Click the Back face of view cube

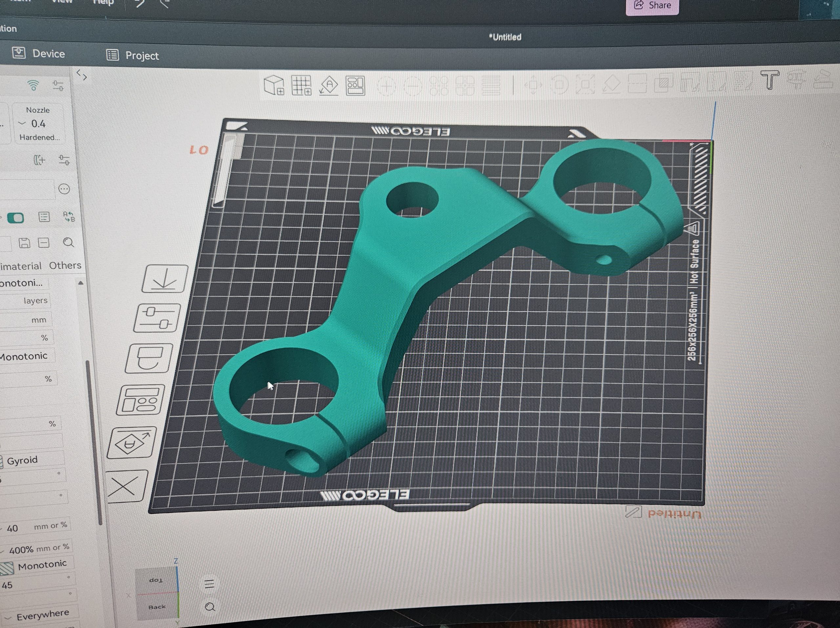point(157,607)
